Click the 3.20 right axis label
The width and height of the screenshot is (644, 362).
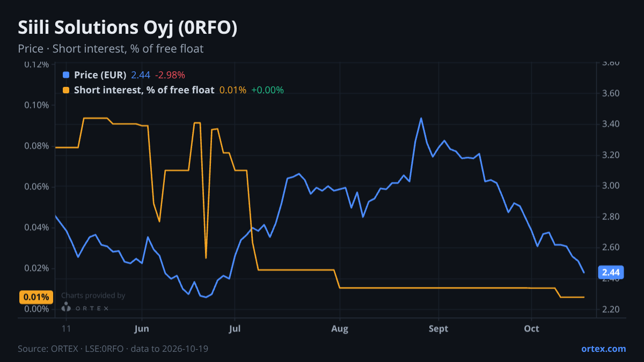click(x=611, y=155)
